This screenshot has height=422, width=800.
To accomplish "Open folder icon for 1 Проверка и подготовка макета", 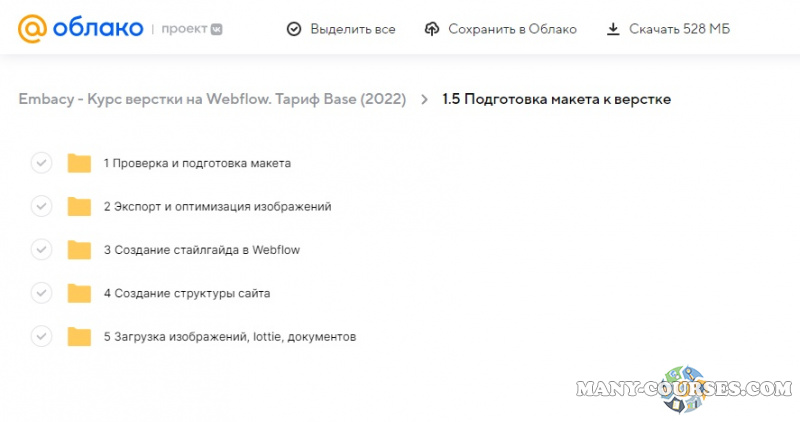I will [x=79, y=163].
